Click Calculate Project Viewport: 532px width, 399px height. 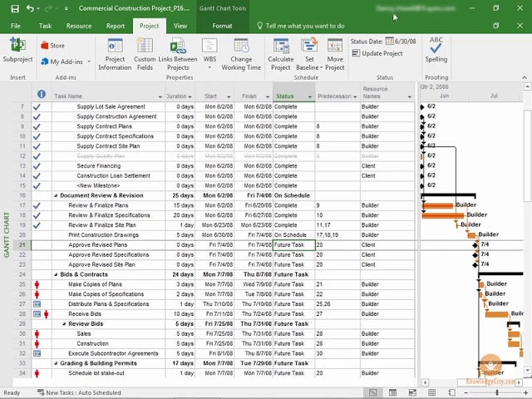click(281, 54)
